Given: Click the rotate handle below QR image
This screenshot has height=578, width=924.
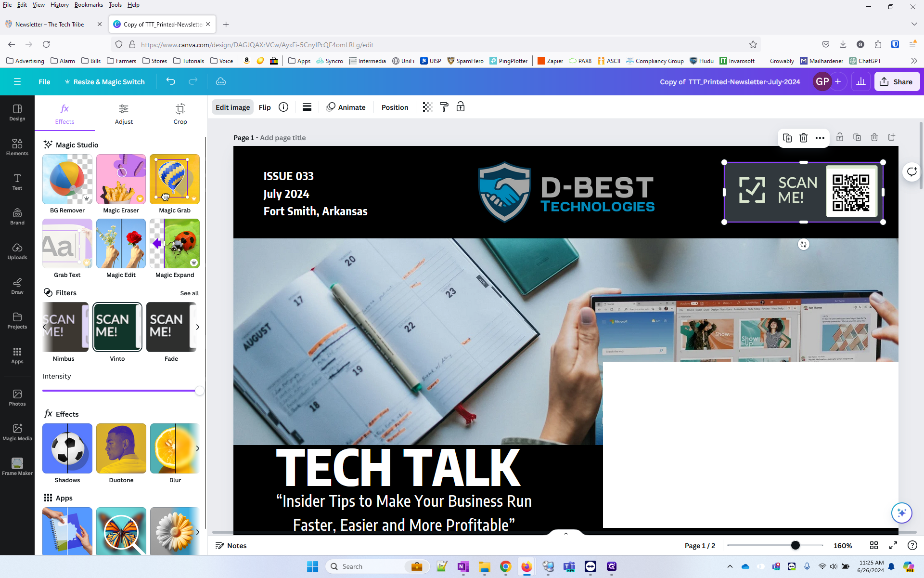Looking at the screenshot, I should (x=803, y=244).
